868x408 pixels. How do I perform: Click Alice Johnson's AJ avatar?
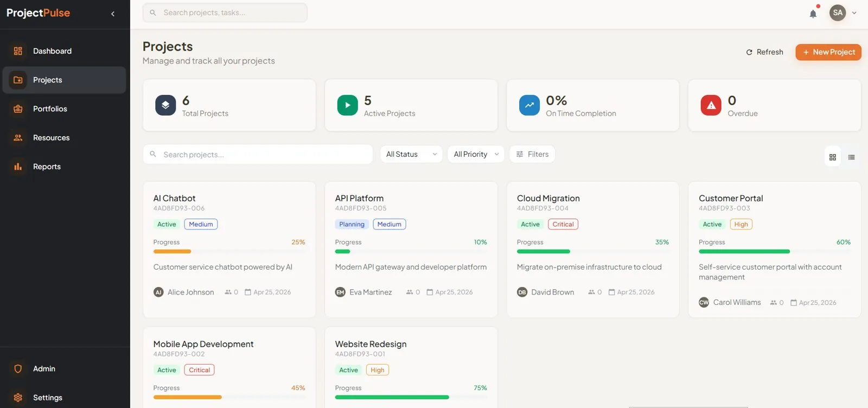[158, 292]
